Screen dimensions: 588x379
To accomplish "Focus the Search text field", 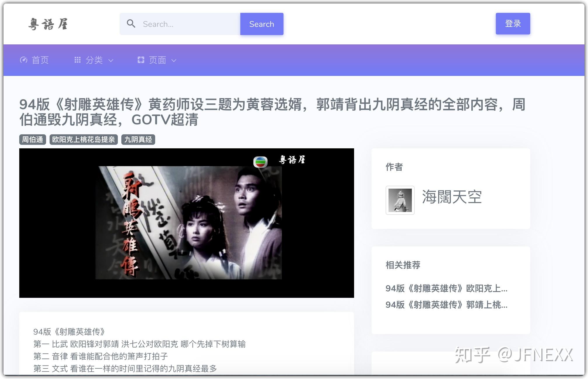I will point(190,24).
